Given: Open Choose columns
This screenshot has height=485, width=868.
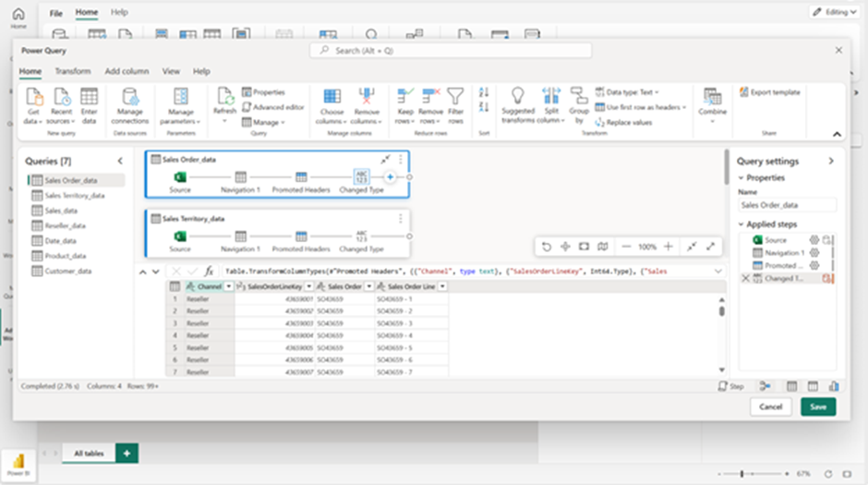Looking at the screenshot, I should 332,105.
